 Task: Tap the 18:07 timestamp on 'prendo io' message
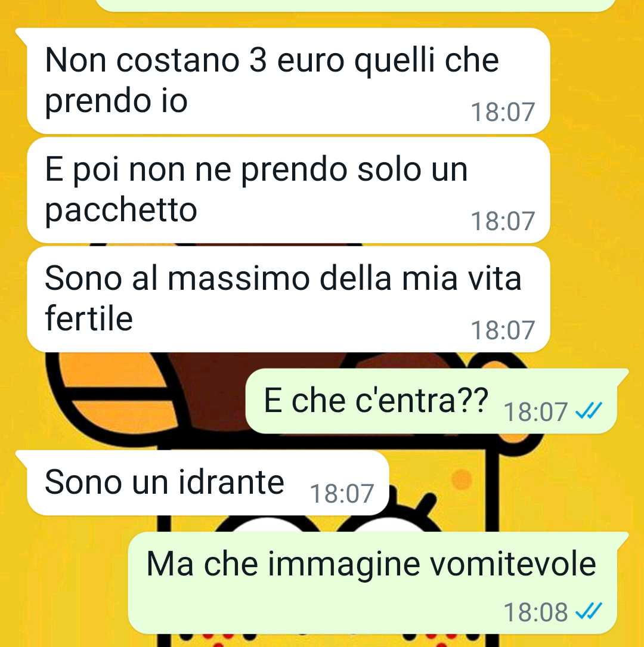503,112
